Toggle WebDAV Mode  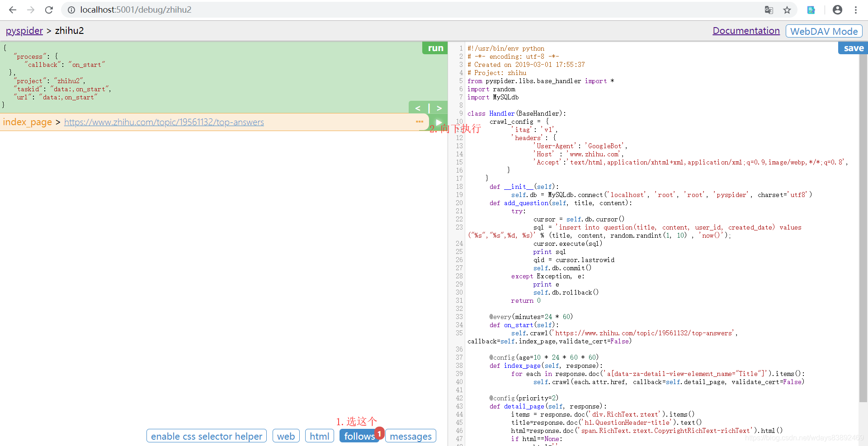[824, 31]
